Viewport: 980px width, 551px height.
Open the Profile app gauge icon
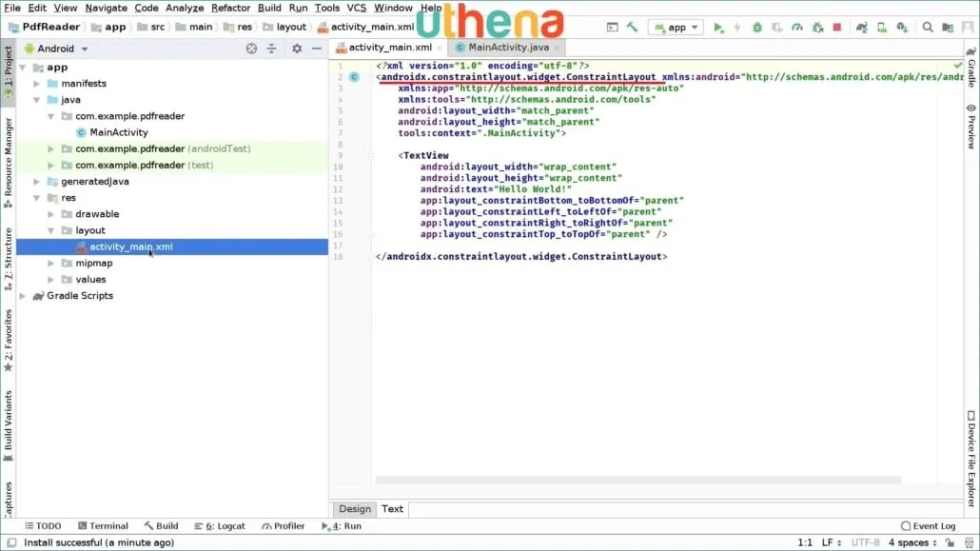[x=797, y=28]
